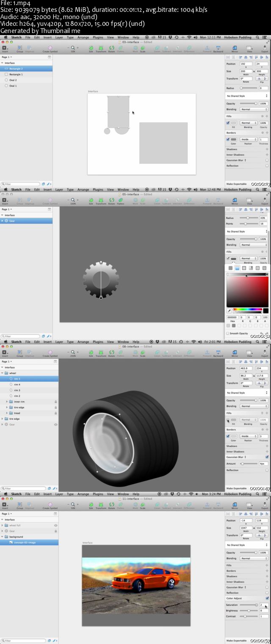Click Forward icon in 08-interface toolbar
Viewport: 271px width, 644px height.
point(207,352)
